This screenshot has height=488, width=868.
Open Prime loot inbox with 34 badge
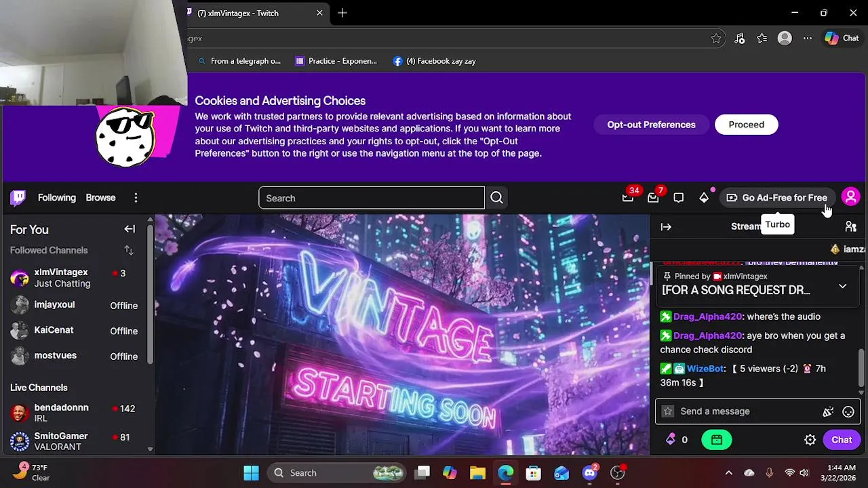628,198
